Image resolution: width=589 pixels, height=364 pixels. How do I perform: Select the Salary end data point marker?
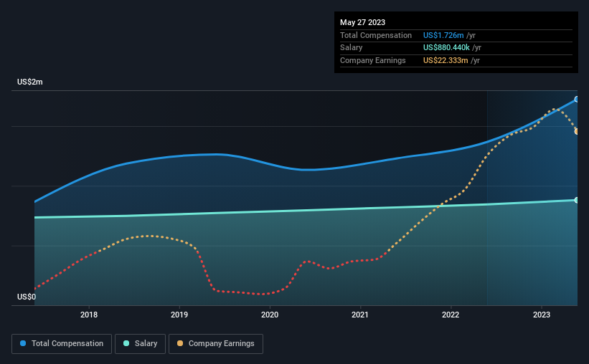pyautogui.click(x=577, y=200)
